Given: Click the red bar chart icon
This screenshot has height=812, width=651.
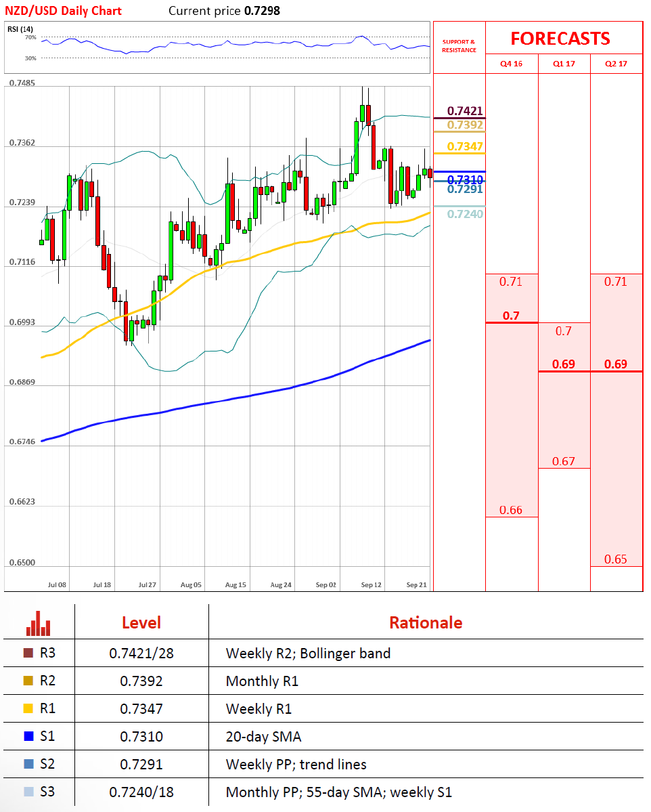Looking at the screenshot, I should tap(39, 623).
